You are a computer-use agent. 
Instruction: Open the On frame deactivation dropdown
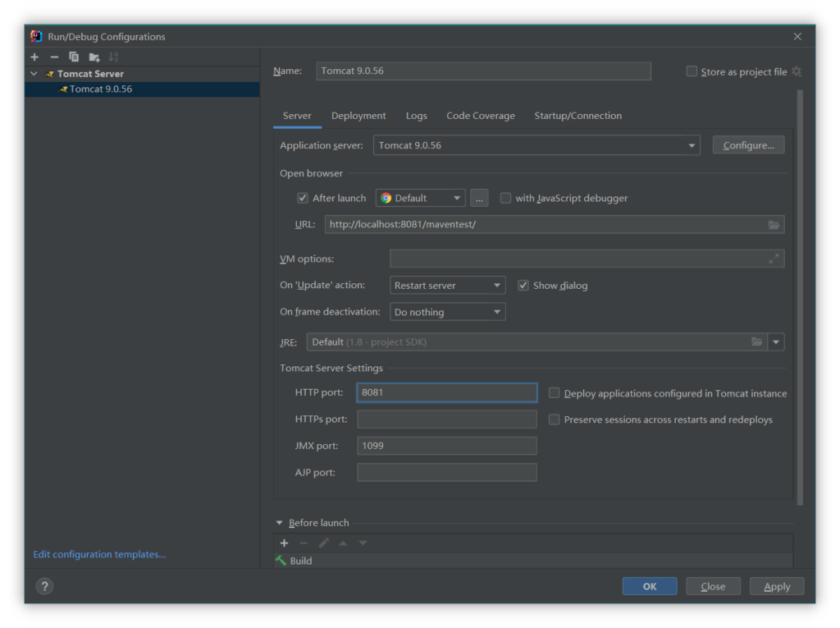[x=447, y=312]
